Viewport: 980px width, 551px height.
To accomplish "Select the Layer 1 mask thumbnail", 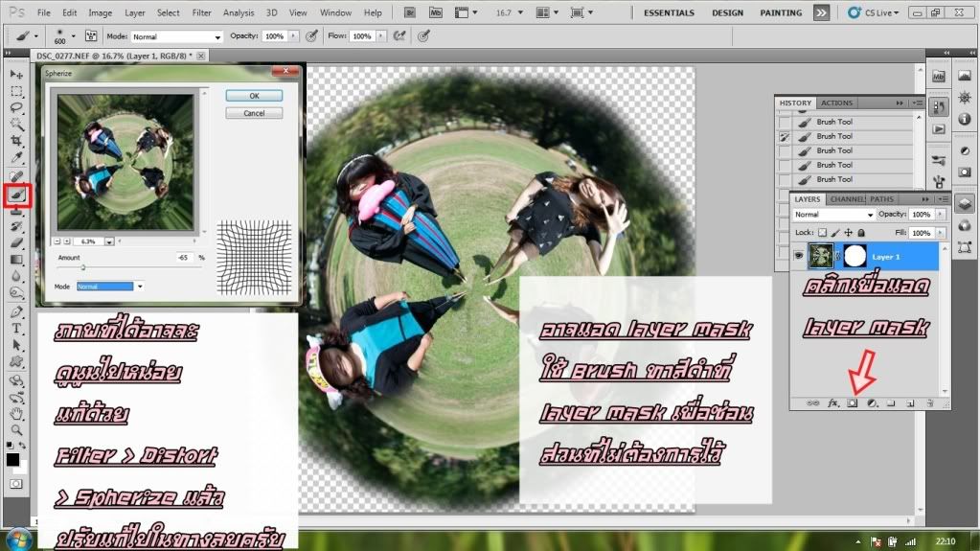I will 855,256.
